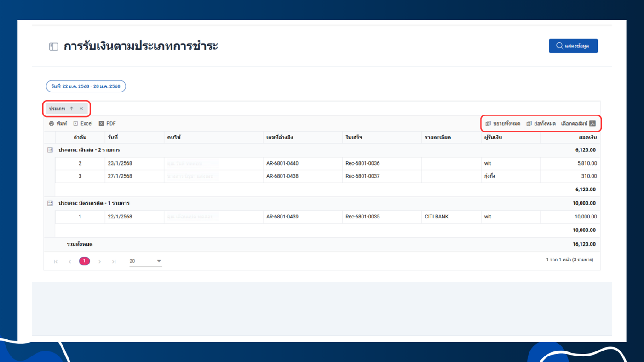Sort by the รายละเอียด column header
644x362 pixels.
(452, 137)
